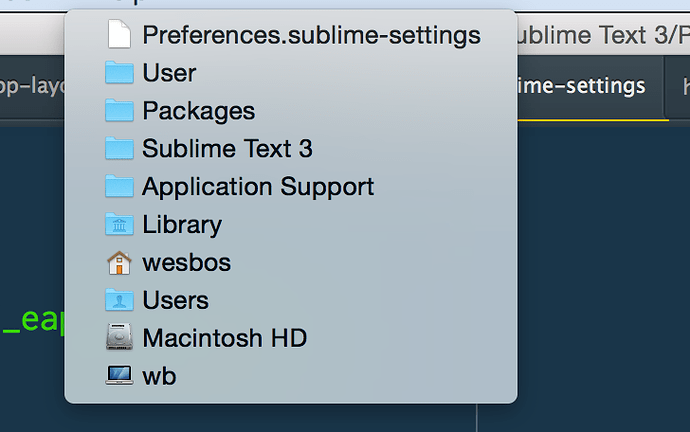
Task: Click the User folder icon
Action: (x=119, y=72)
